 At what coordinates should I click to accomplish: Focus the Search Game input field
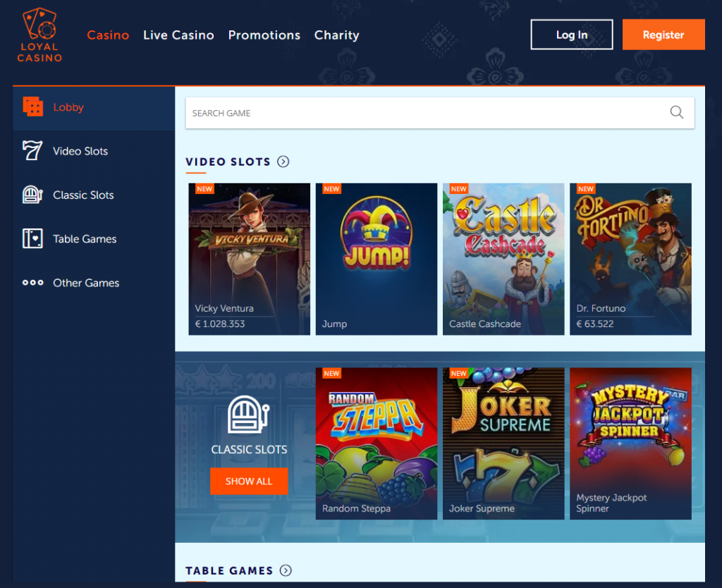[440, 113]
